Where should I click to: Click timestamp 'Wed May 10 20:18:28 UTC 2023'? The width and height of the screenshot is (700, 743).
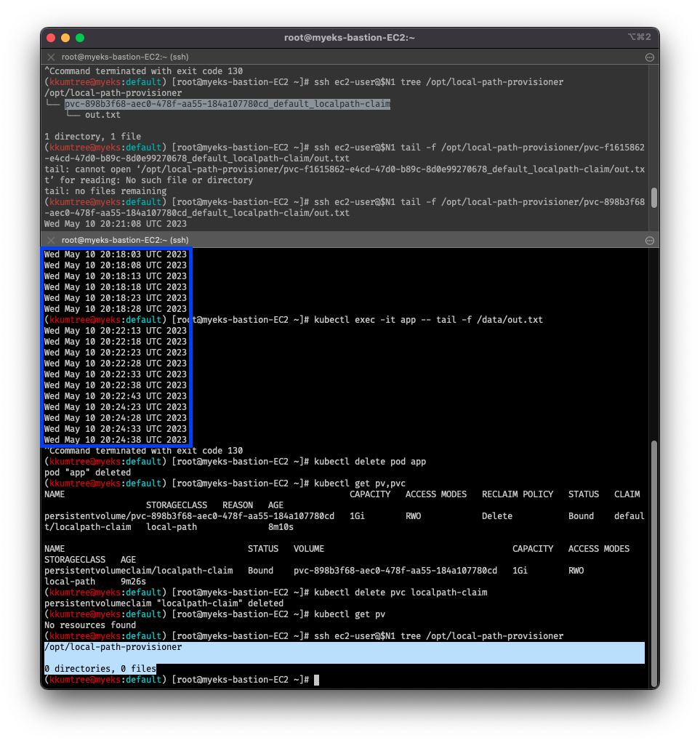116,309
